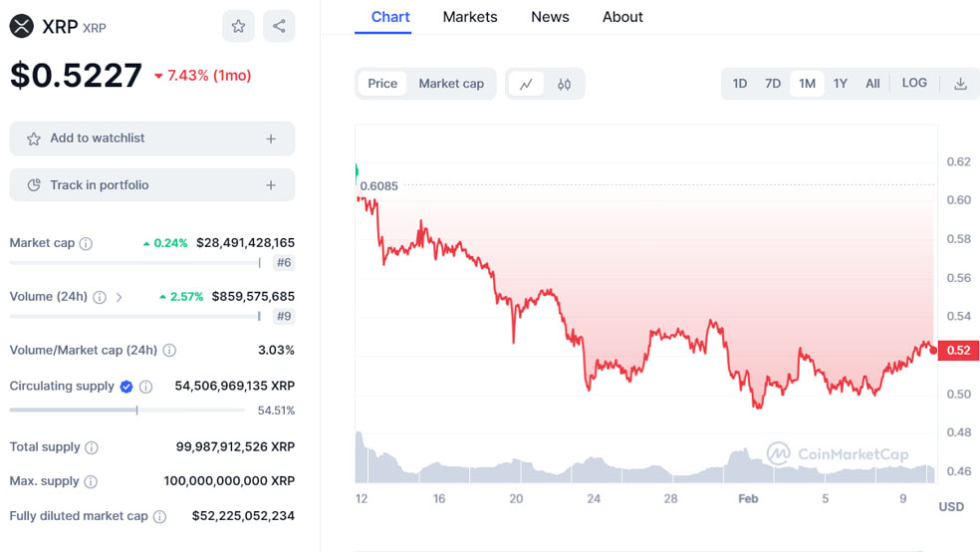
Task: Download chart data via download icon
Action: (960, 84)
